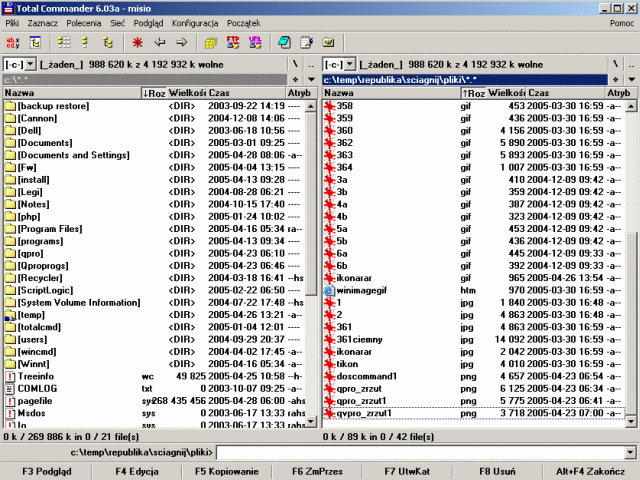Click F3 Podgląd button

pyautogui.click(x=47, y=471)
